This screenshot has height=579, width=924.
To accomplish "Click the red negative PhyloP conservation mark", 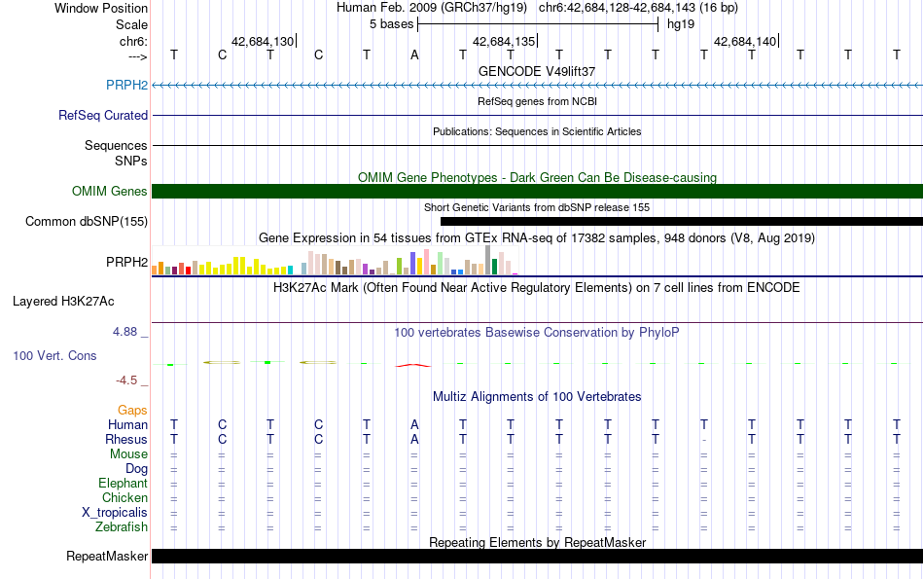I will tap(413, 366).
